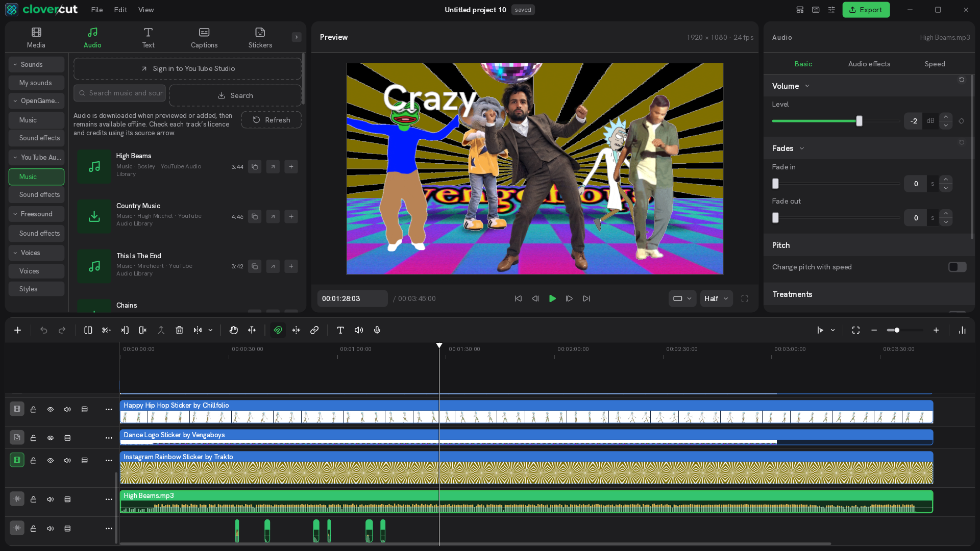Viewport: 980px width, 551px height.
Task: Open the Audio effects tab
Action: click(869, 64)
